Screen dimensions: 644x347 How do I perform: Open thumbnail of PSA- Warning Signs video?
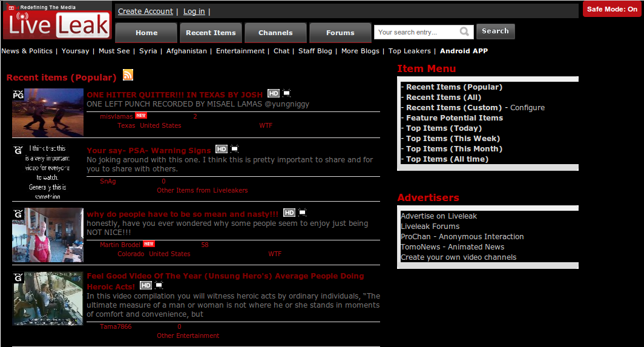point(48,172)
